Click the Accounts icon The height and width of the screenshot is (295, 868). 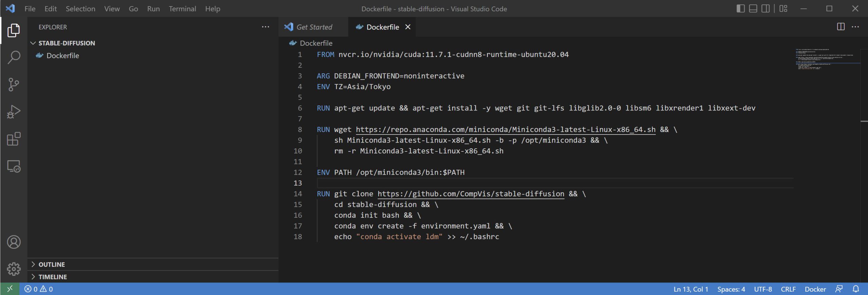click(14, 242)
